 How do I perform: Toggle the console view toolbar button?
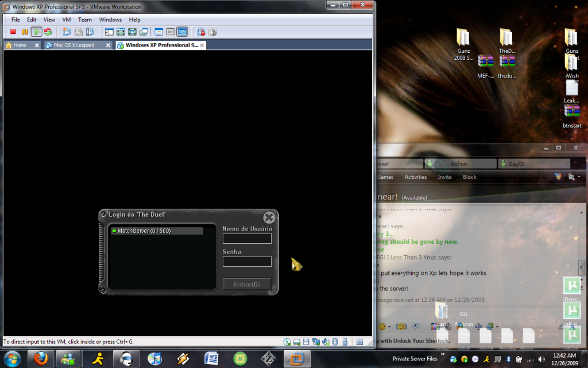click(x=181, y=32)
